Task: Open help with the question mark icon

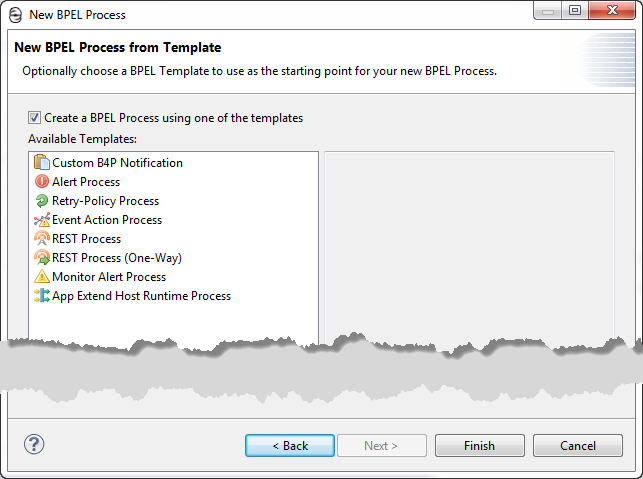Action: pos(34,444)
